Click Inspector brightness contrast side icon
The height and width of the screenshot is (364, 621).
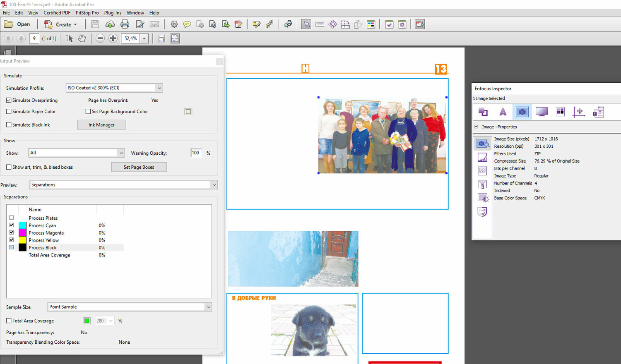click(482, 198)
